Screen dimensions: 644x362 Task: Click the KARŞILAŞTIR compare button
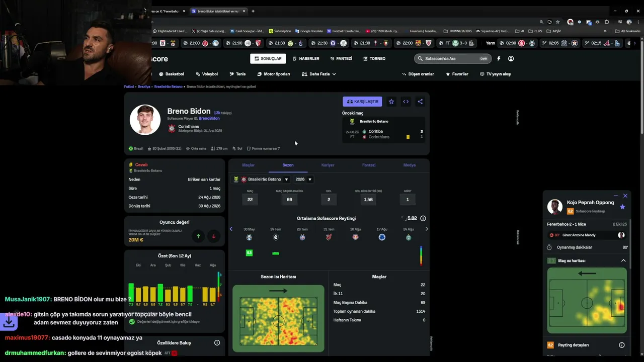click(x=362, y=102)
